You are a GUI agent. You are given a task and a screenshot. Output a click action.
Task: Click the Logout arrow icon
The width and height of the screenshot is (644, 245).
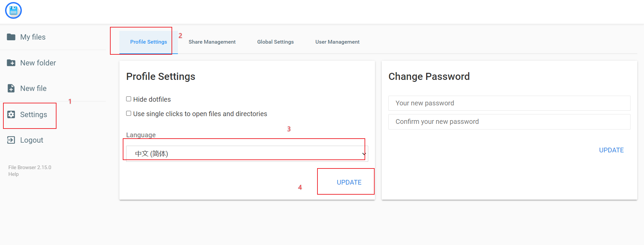coord(11,140)
